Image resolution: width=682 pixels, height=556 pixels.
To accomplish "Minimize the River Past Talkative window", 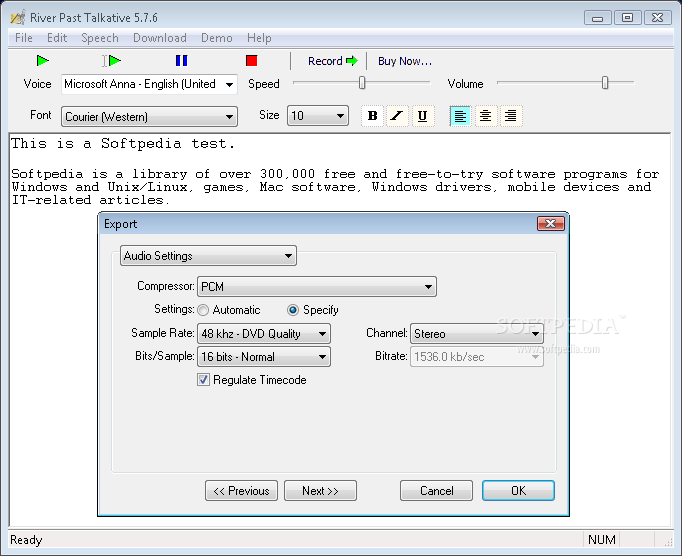I will (x=598, y=18).
